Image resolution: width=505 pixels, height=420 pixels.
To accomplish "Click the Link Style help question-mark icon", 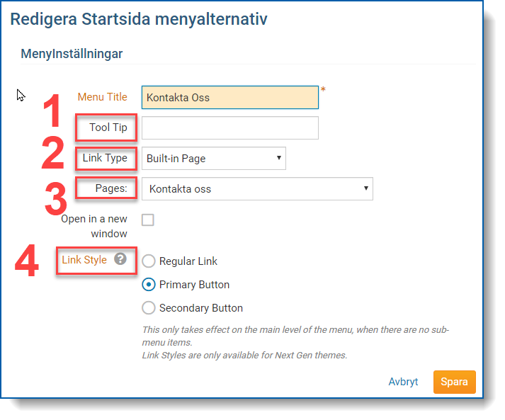I will click(x=120, y=259).
